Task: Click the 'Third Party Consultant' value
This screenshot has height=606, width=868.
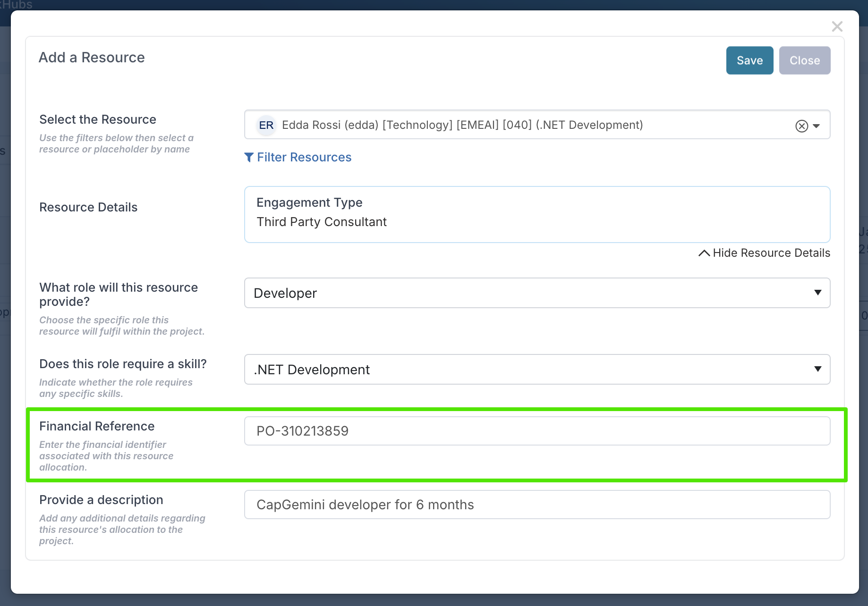Action: [x=322, y=222]
